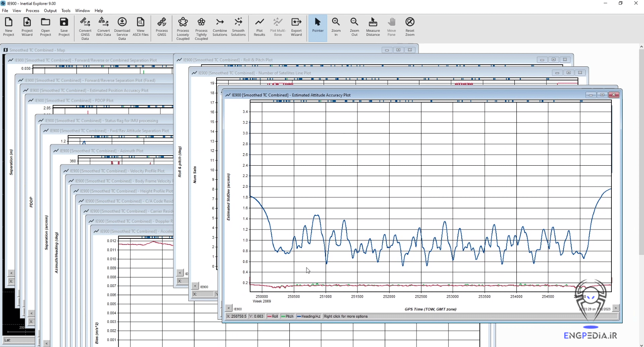Click the right scroll arrow of Attitude Accuracy plot
The width and height of the screenshot is (644, 347).
(615, 308)
